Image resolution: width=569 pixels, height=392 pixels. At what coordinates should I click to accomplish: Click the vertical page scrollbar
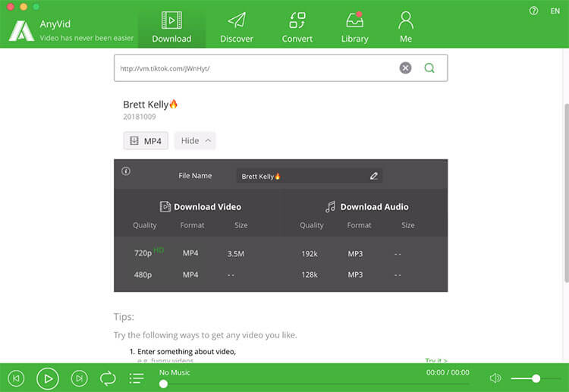click(x=567, y=192)
